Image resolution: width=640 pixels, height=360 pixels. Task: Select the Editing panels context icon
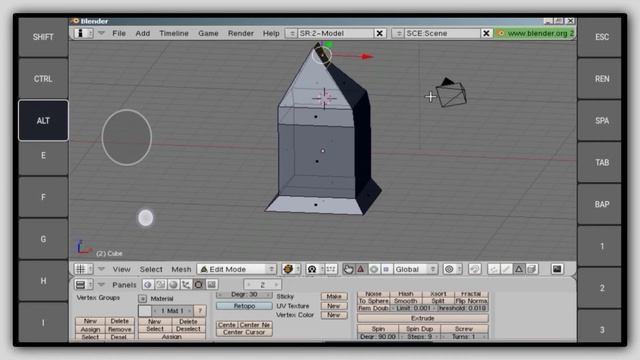tap(198, 284)
